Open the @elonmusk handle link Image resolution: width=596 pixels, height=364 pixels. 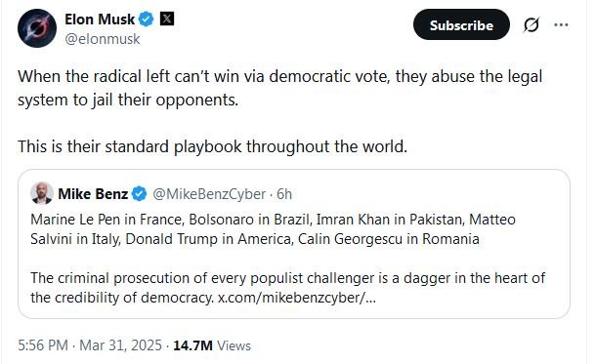click(103, 39)
